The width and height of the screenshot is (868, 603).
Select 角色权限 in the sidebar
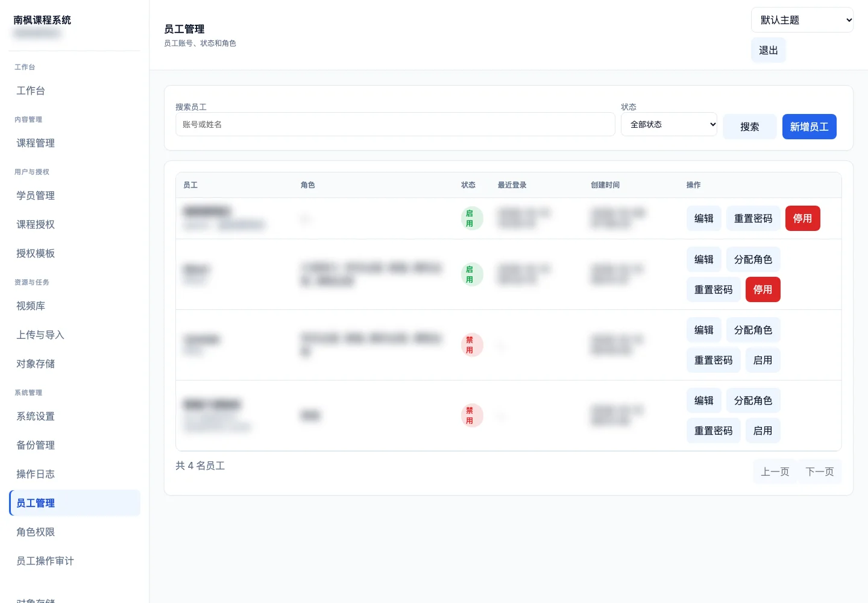tap(75, 532)
